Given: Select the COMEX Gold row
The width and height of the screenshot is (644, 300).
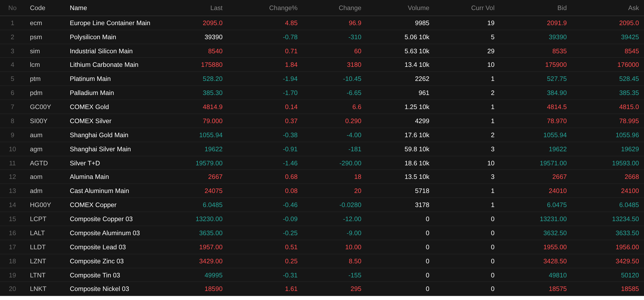Looking at the screenshot, I should (89, 107).
